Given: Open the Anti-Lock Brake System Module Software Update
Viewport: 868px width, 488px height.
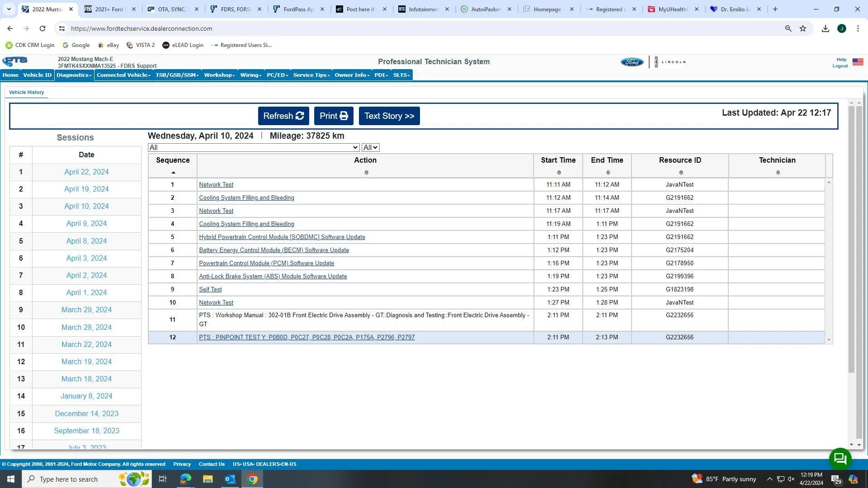Looking at the screenshot, I should (273, 277).
